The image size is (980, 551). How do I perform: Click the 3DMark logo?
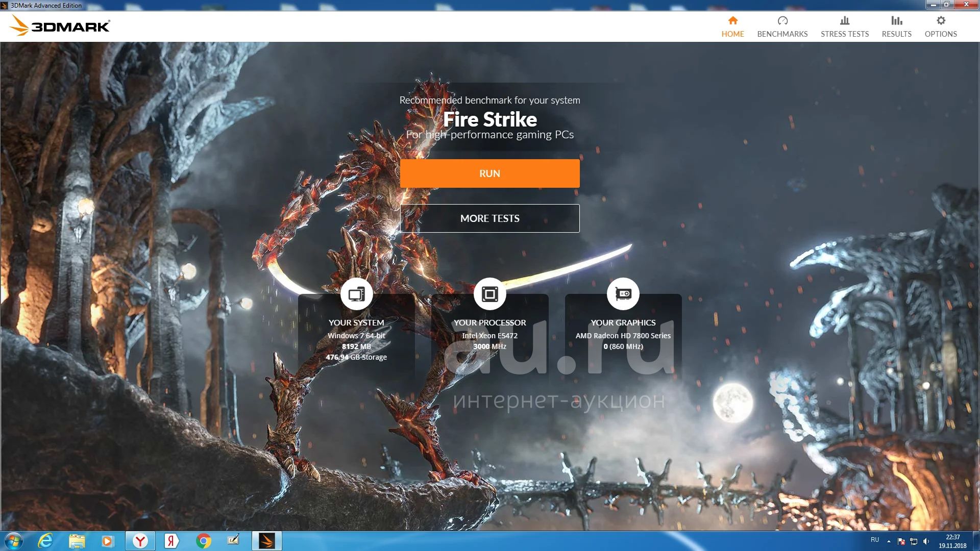60,26
